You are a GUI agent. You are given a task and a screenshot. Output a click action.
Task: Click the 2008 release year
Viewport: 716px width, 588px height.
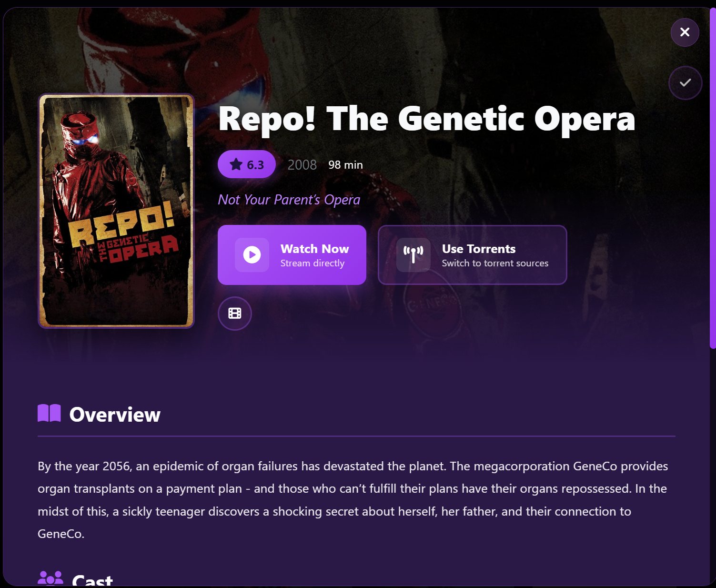click(x=302, y=165)
